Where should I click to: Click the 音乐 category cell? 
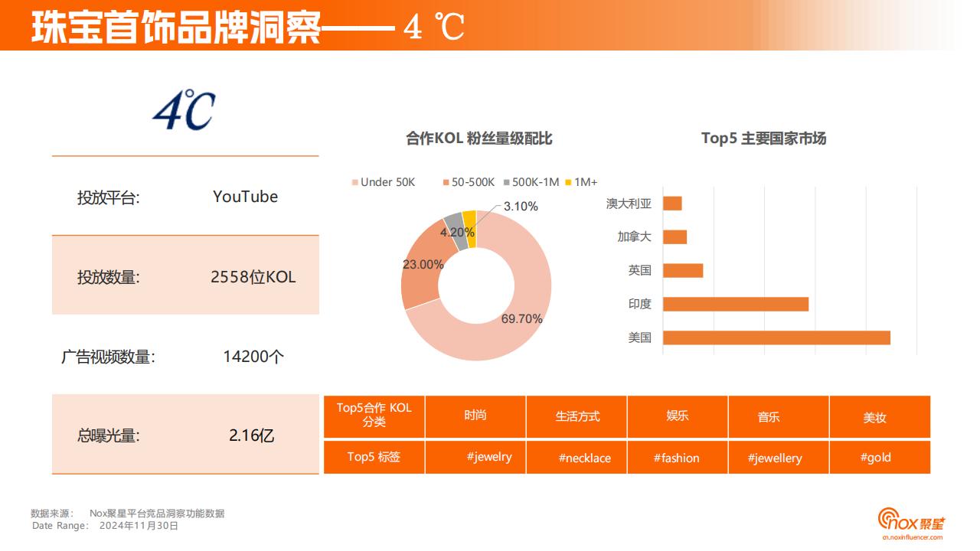point(779,416)
